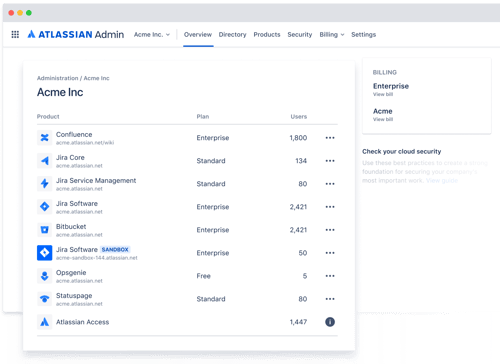Screen dimensions: 500x364
Task: Click the Acme billing heading
Action: (383, 111)
